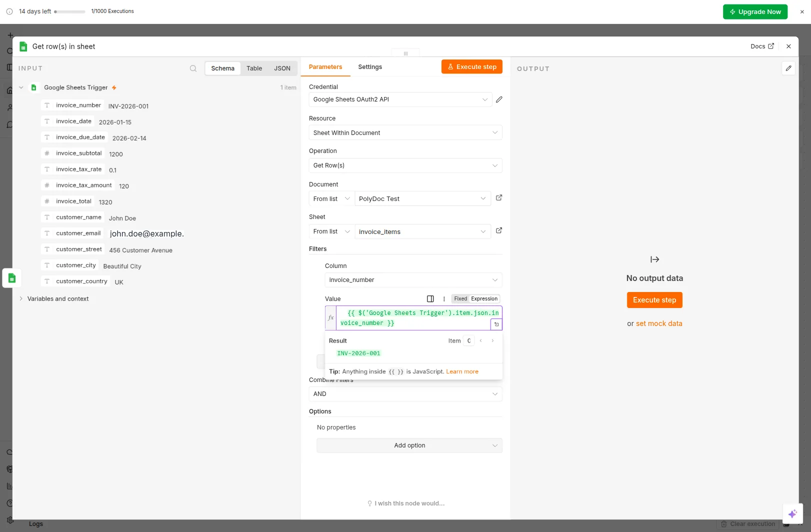Select the customer_email schema field
This screenshot has height=532, width=811.
(x=73, y=233)
